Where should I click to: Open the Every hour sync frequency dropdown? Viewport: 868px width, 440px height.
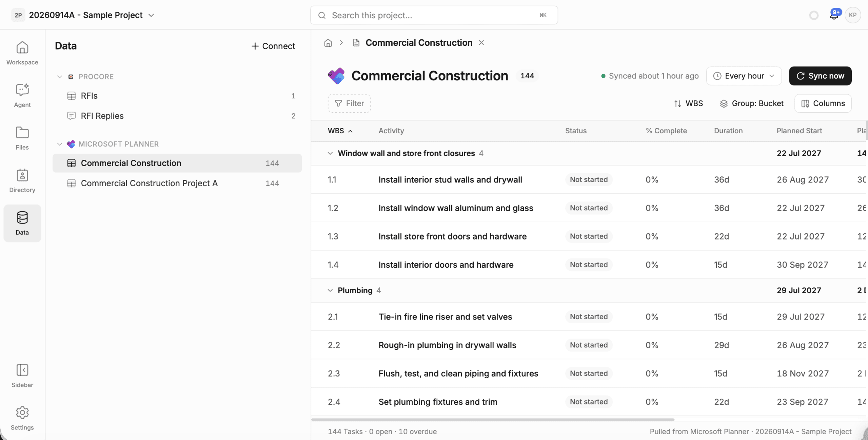[x=744, y=76]
